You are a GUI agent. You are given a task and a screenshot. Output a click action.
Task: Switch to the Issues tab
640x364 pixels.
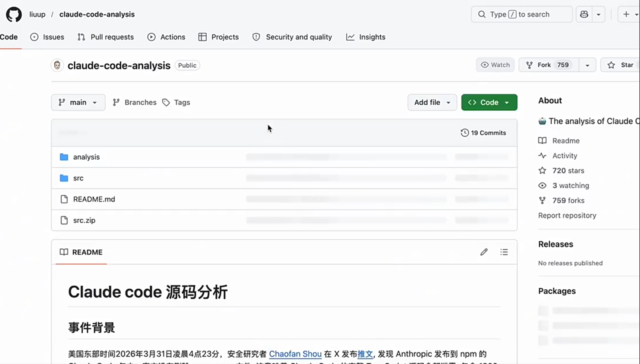(x=47, y=37)
